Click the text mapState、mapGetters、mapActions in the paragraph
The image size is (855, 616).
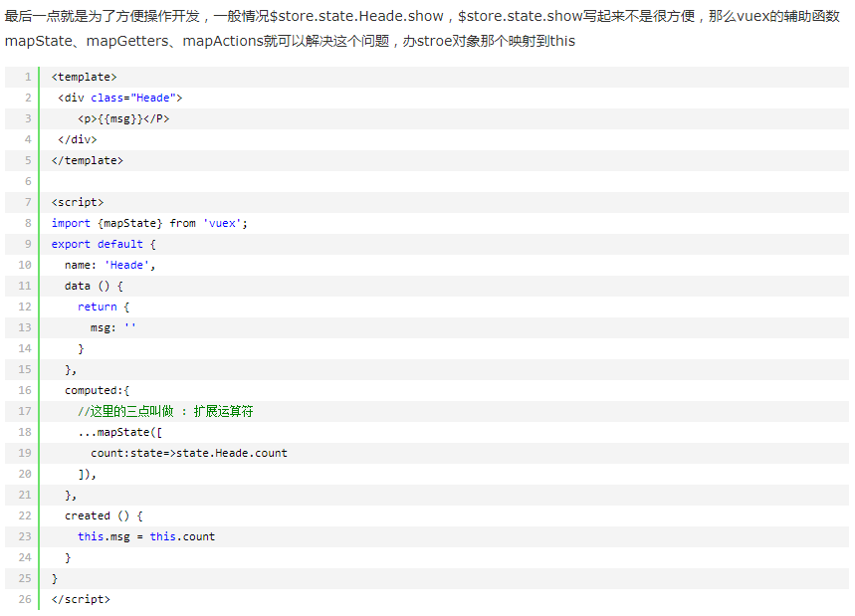134,42
